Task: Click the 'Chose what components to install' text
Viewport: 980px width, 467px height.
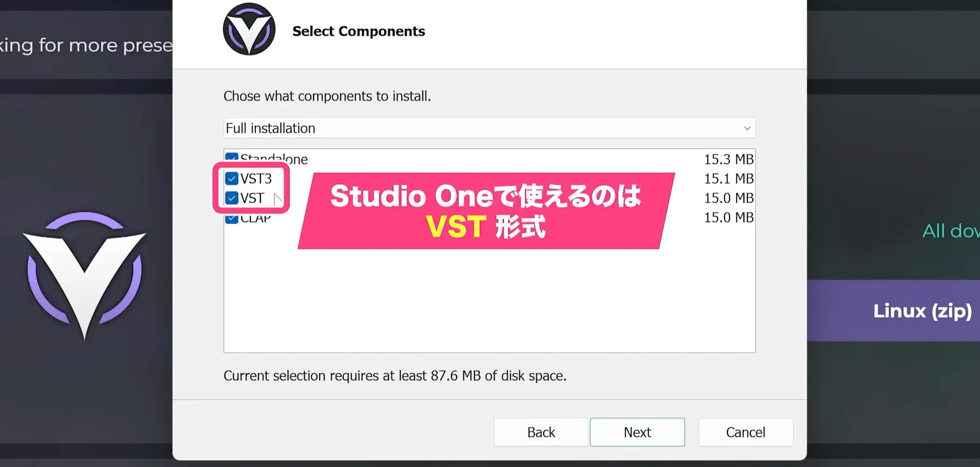Action: [327, 96]
